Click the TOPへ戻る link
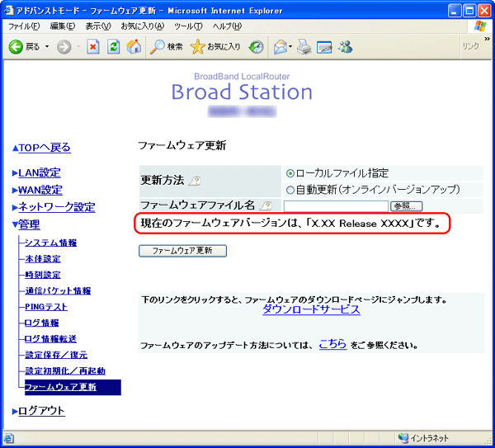 coord(45,148)
